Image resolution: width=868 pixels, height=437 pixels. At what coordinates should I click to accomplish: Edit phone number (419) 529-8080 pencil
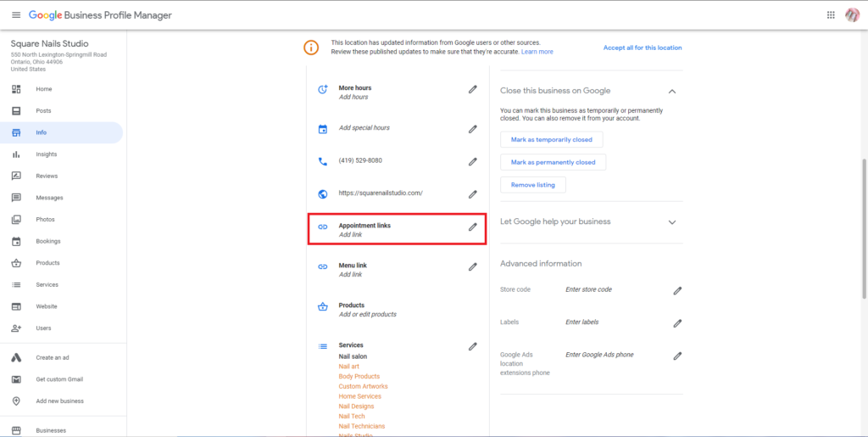click(x=472, y=162)
